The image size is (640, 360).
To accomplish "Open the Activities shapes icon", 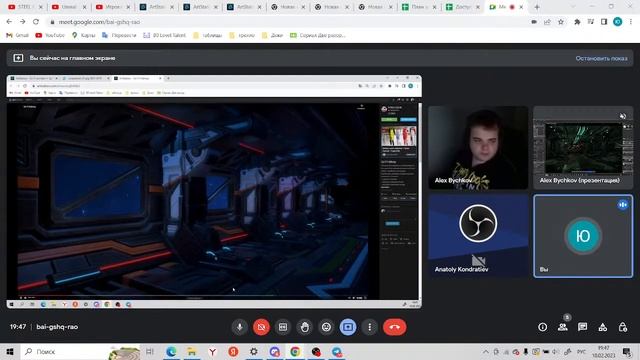I will [602, 327].
